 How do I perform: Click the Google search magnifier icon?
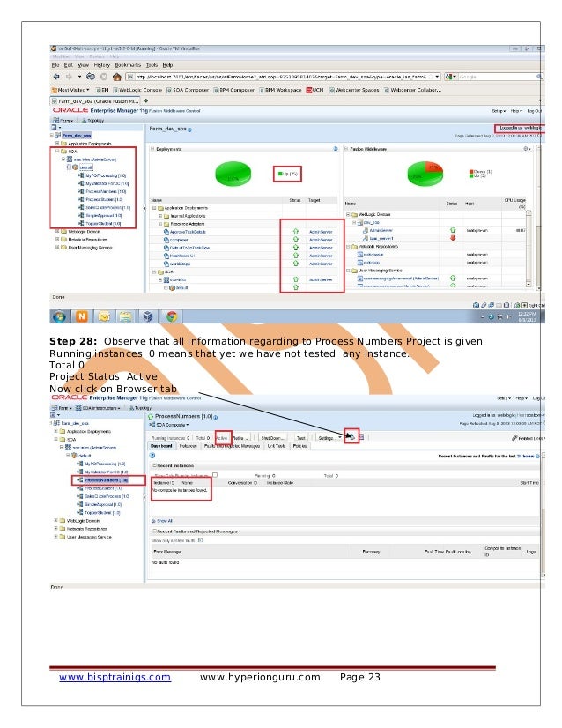(539, 77)
